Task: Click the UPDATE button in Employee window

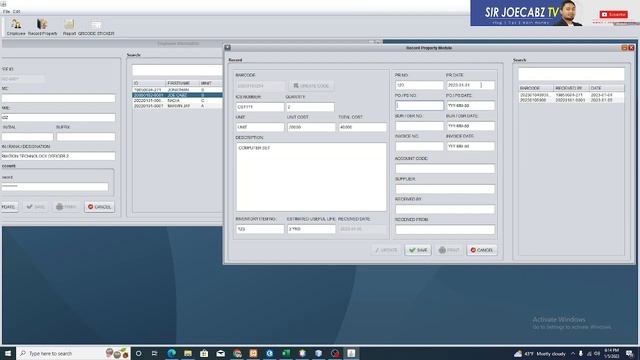Action: (x=9, y=207)
